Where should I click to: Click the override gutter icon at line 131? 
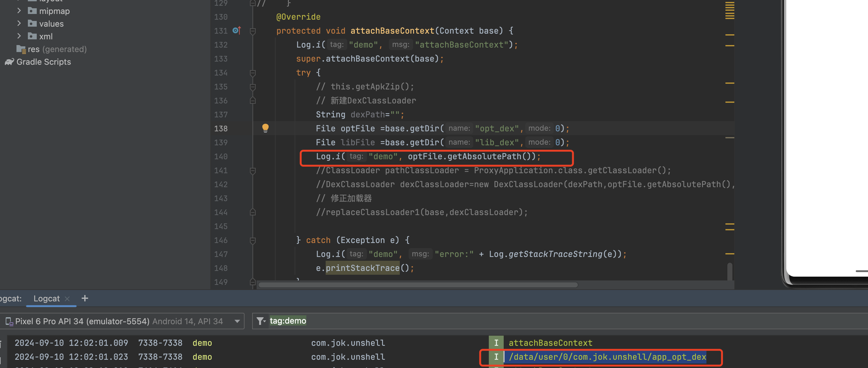click(237, 31)
